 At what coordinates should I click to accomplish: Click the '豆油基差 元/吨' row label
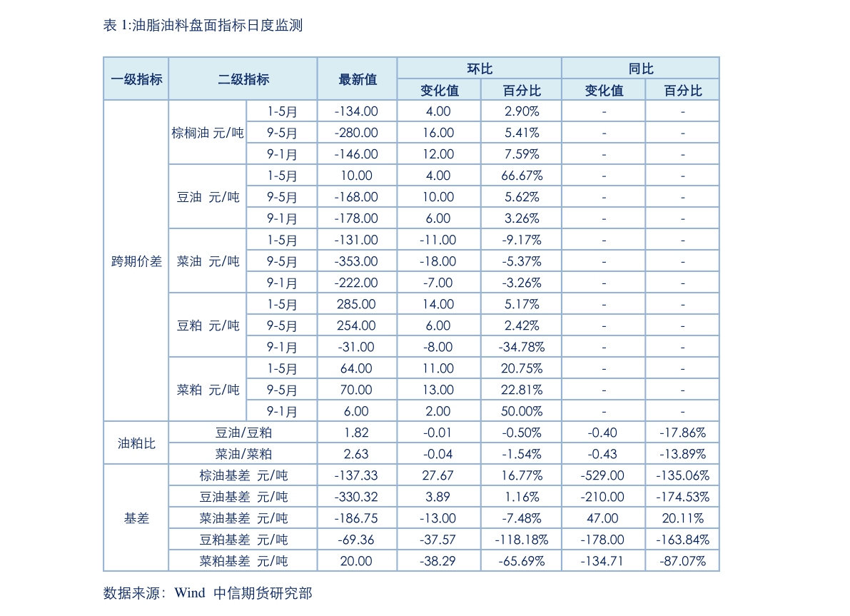click(x=243, y=497)
